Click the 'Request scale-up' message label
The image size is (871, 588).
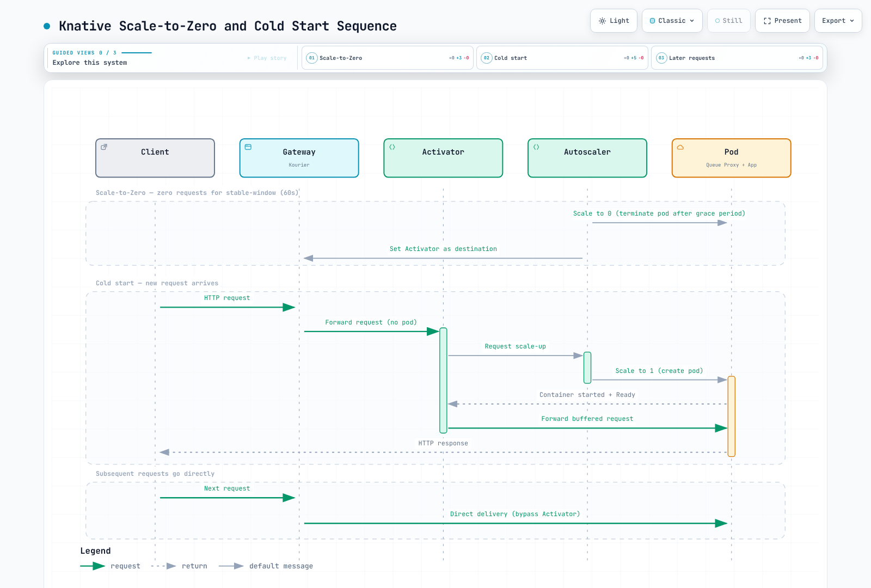(x=515, y=346)
